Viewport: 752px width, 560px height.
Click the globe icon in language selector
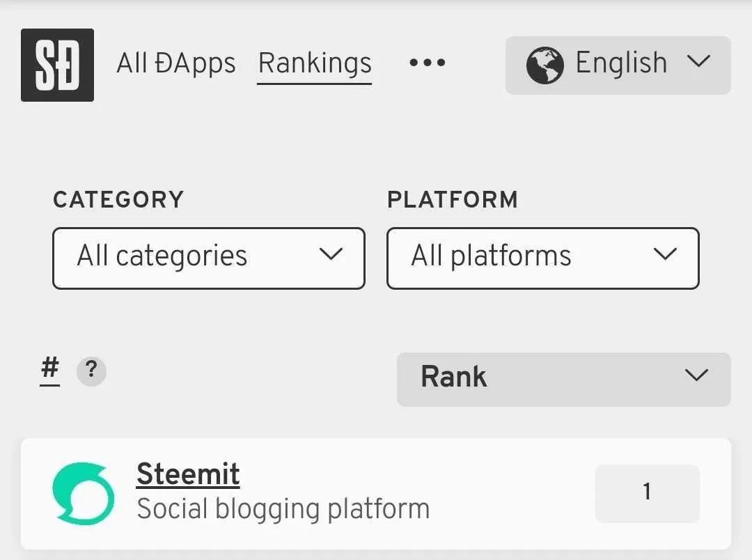(545, 65)
